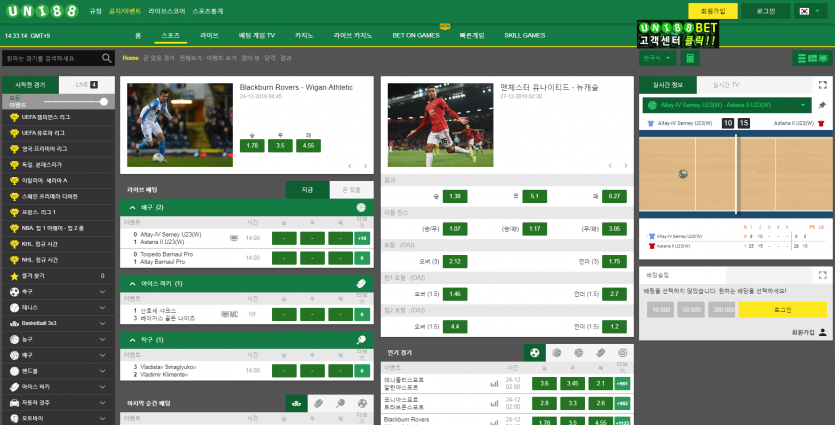
Task: Select draw odds 3.5 on Blackburn card
Action: 280,145
